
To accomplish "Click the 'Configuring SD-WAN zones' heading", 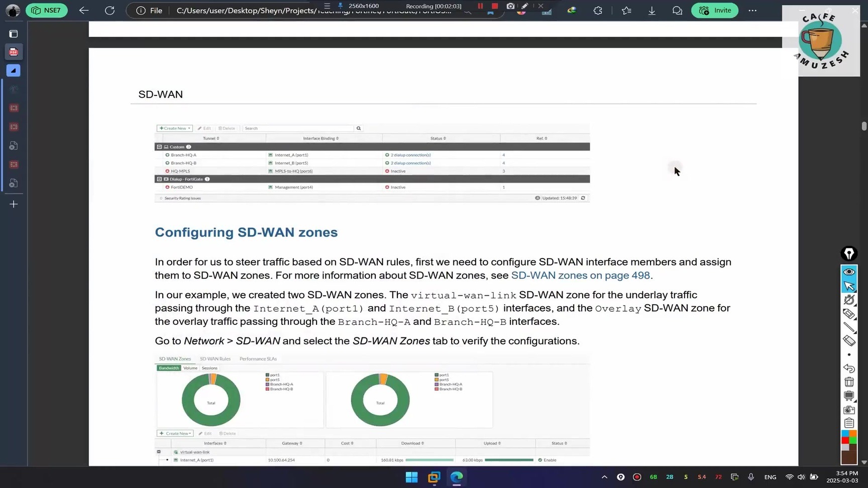I will (x=246, y=232).
